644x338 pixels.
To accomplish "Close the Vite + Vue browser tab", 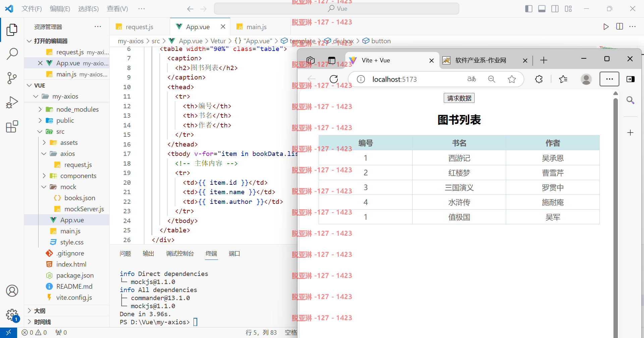I will coord(432,61).
